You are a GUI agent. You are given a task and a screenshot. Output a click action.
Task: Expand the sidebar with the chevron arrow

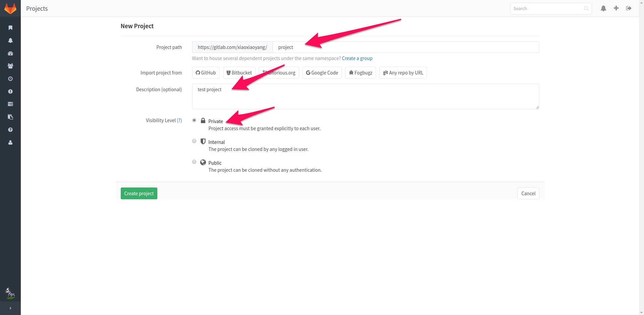10,308
